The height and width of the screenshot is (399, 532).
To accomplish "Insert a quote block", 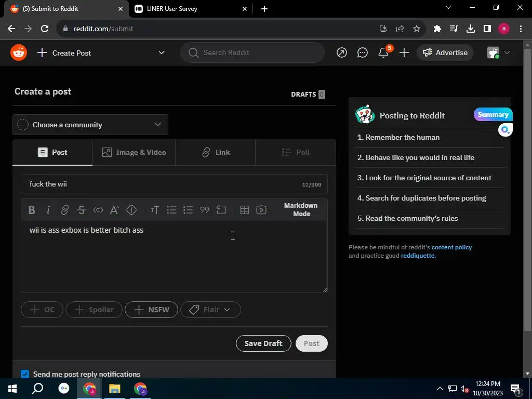I will (205, 210).
